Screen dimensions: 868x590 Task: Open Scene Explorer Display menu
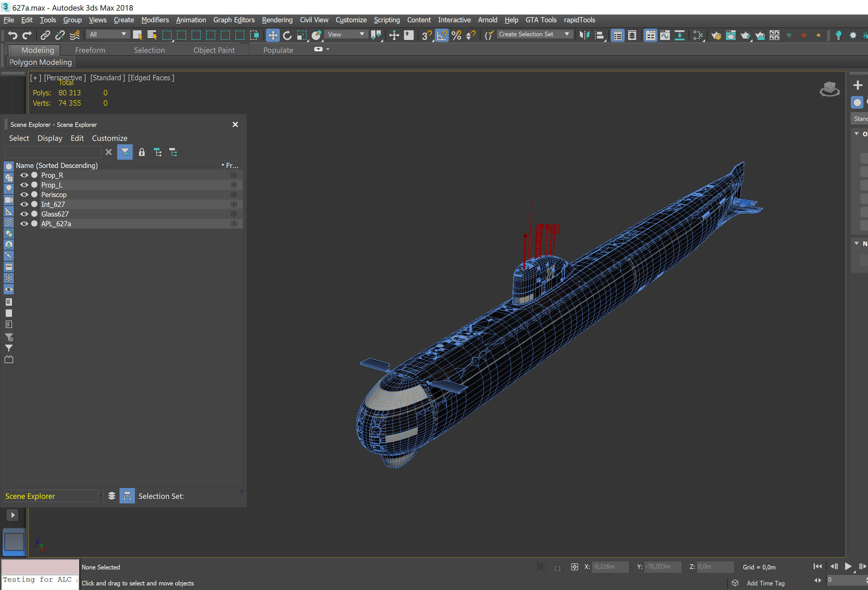(x=50, y=138)
